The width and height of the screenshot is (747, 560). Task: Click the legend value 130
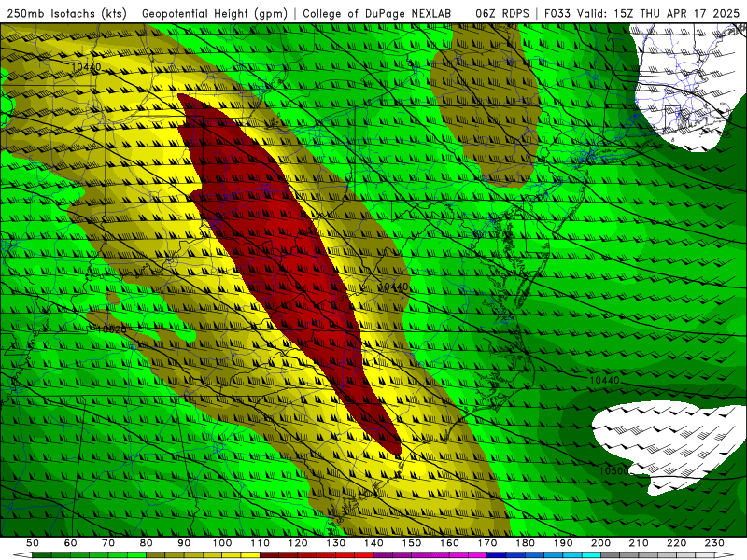(x=336, y=543)
